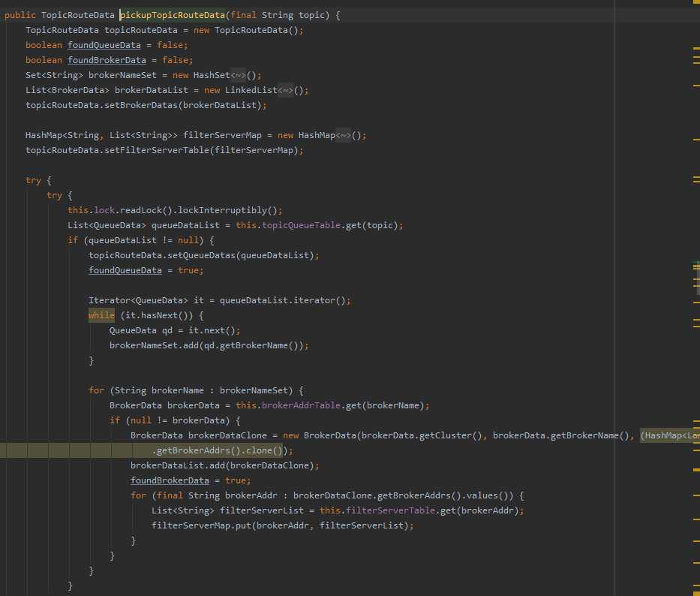Click qd.getBrokerName() inside brokerNameSet.add
Image resolution: width=700 pixels, height=596 pixels.
(251, 345)
